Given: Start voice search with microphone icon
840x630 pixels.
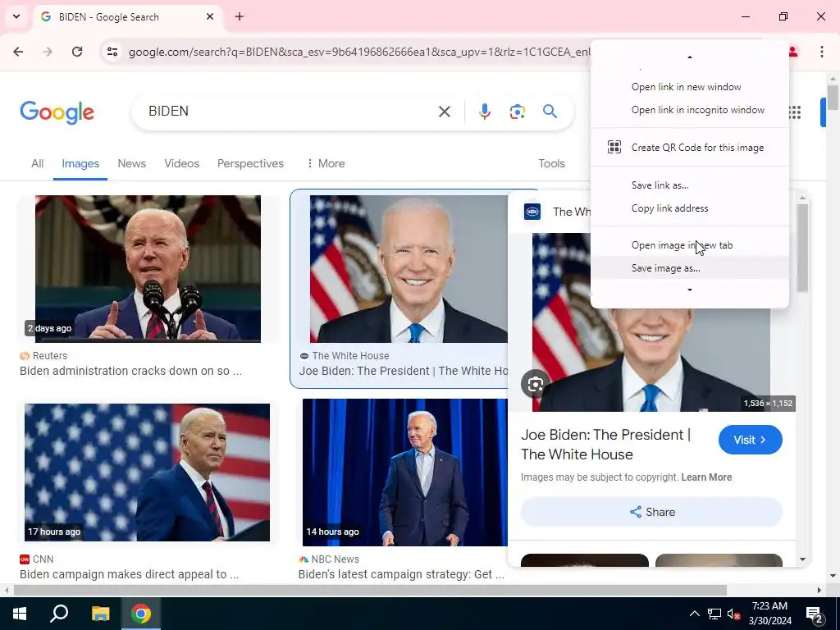Looking at the screenshot, I should tap(484, 112).
